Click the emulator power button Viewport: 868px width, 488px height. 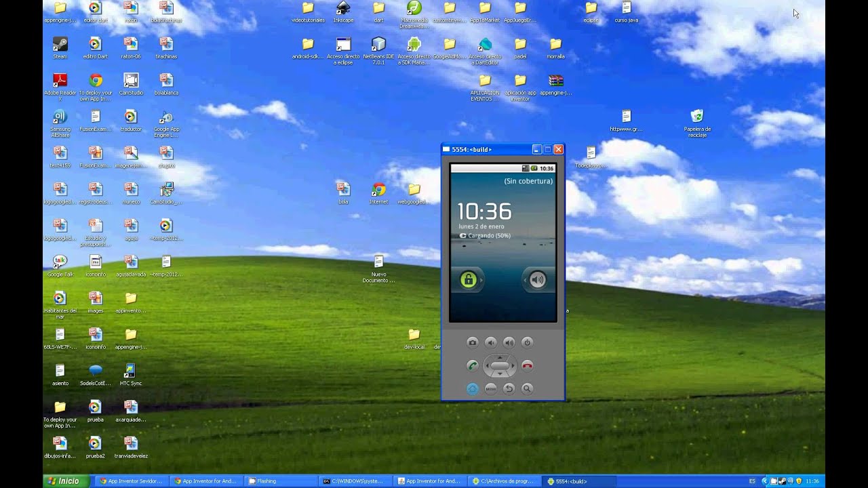pos(528,342)
